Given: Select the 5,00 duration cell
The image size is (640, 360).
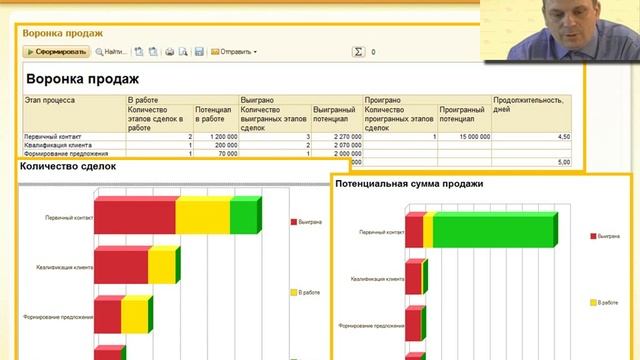Looking at the screenshot, I should (531, 162).
